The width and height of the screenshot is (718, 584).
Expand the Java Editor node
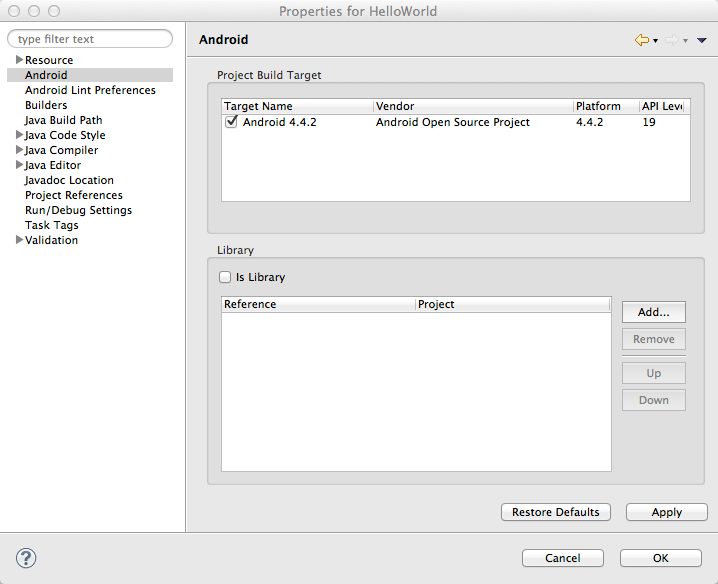pos(19,165)
